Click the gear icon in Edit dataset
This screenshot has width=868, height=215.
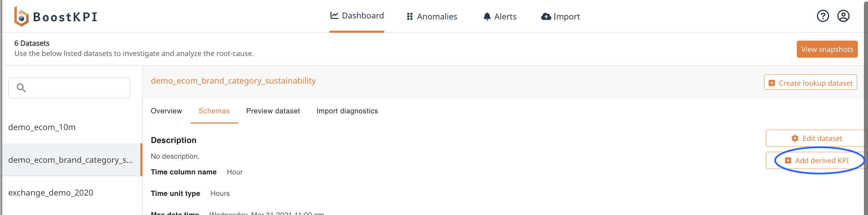pyautogui.click(x=795, y=138)
